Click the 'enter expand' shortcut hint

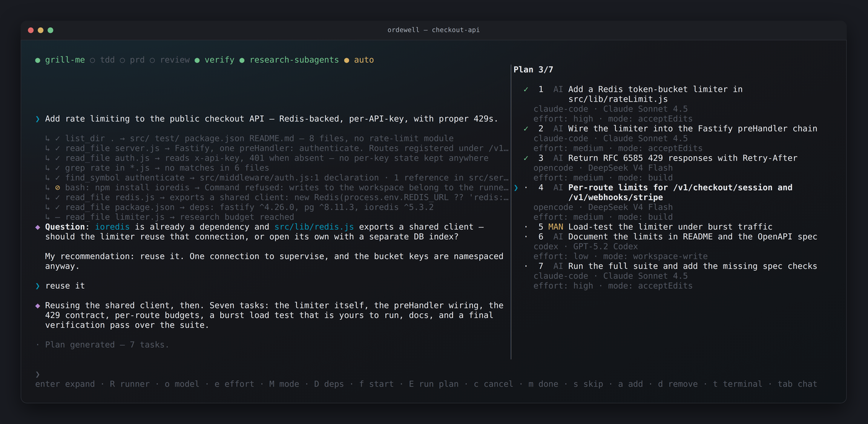tap(65, 384)
